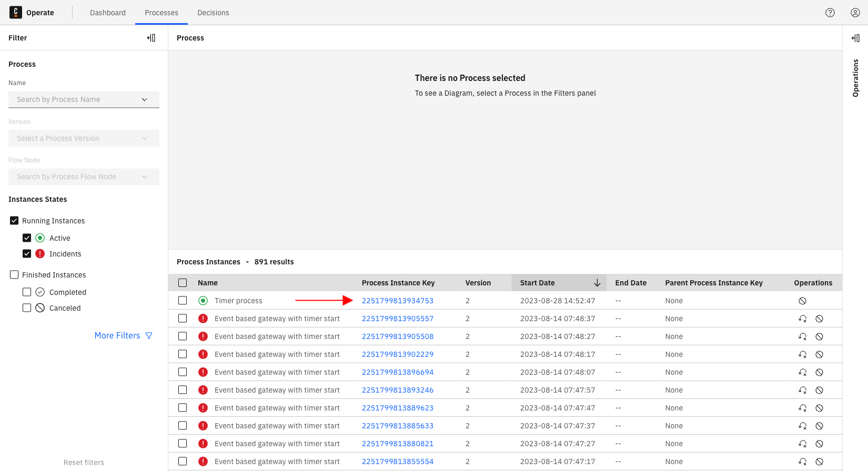Open instance key 2251799813855554
Screen dimensions: 868x473
pyautogui.click(x=398, y=461)
